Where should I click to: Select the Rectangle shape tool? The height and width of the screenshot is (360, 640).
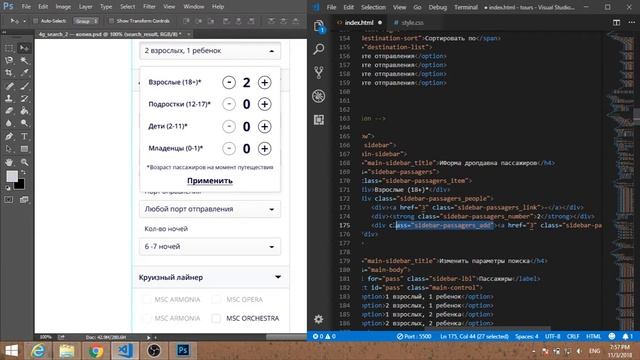tap(24, 149)
